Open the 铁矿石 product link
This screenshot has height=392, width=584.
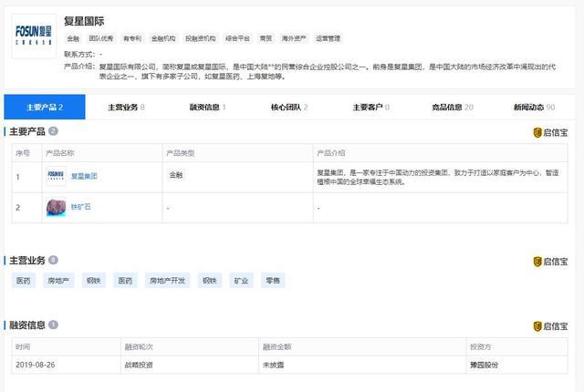[x=81, y=207]
